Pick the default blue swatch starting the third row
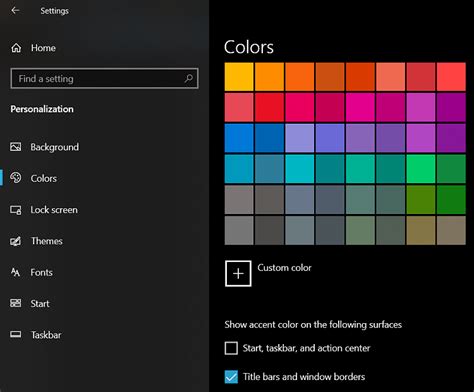Screen dimensions: 474x392 [239, 138]
